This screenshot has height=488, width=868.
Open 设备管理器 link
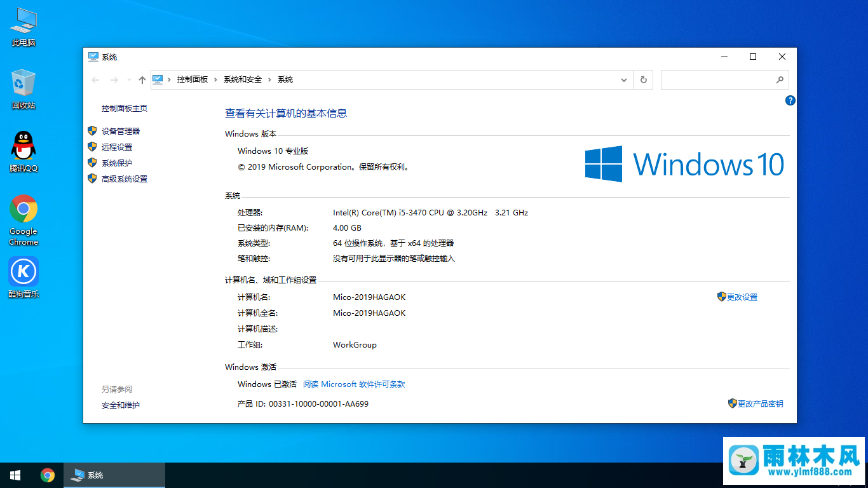121,131
